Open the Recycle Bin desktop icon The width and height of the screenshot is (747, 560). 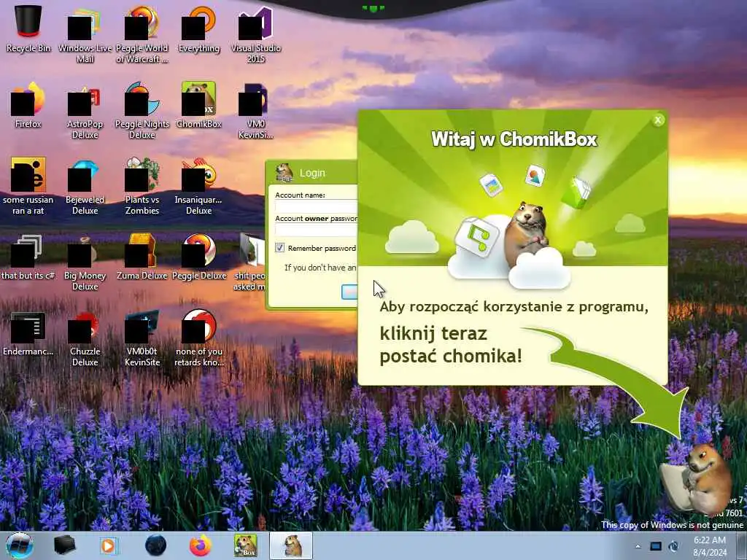click(x=28, y=28)
